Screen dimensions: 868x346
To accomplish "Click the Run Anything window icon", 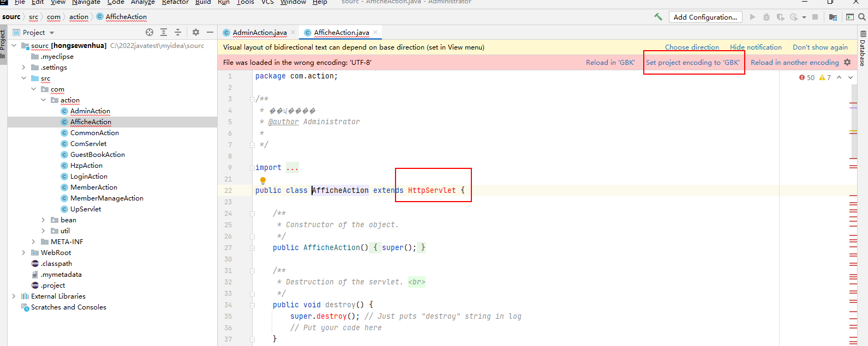I will click(x=850, y=17).
